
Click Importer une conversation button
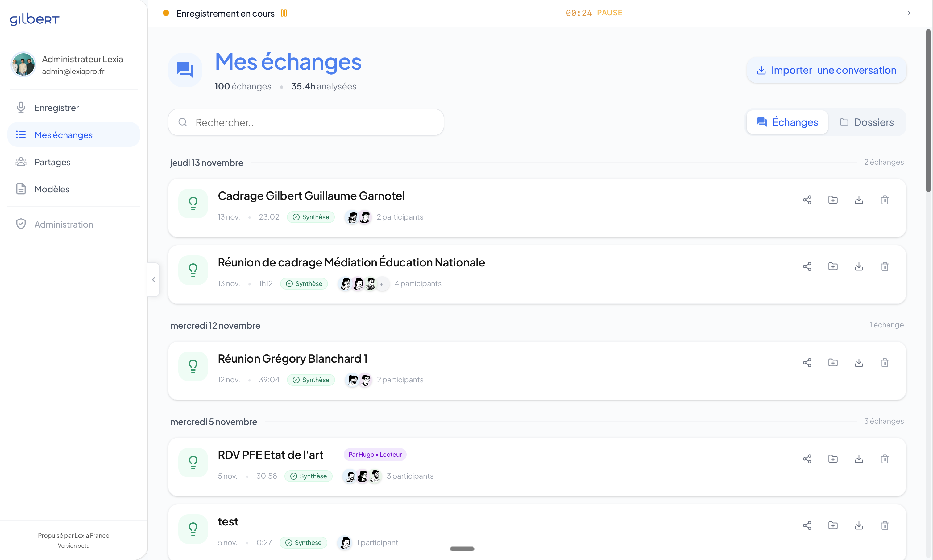pos(826,70)
